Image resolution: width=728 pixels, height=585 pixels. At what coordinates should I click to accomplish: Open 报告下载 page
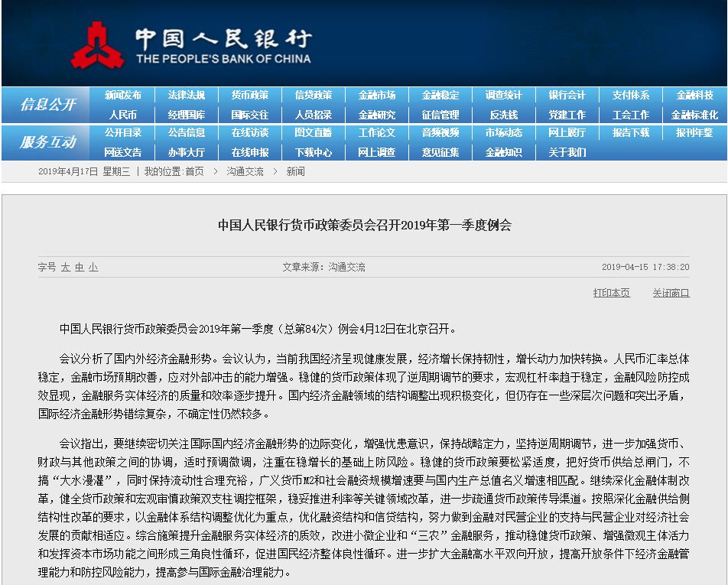[630, 133]
